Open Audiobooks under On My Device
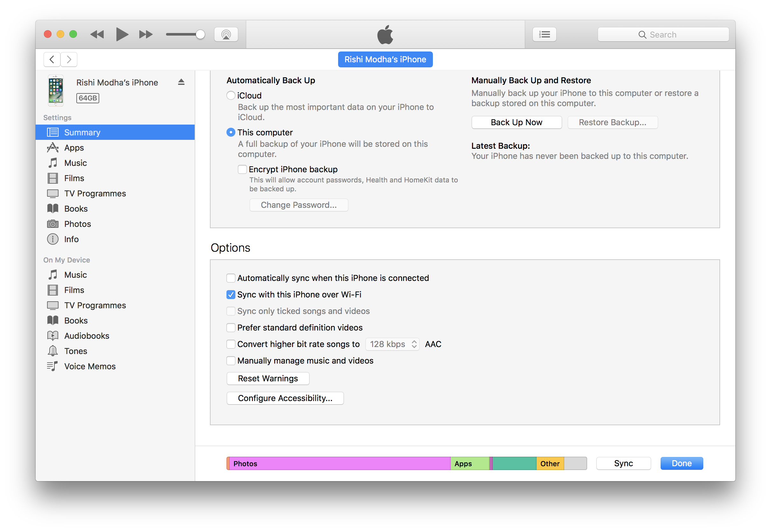771x532 pixels. coord(115,336)
